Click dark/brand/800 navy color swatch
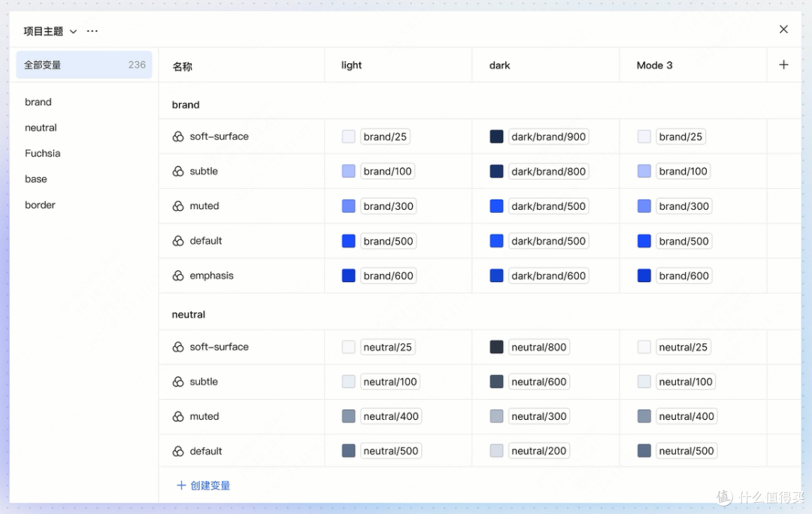The width and height of the screenshot is (812, 514). coord(497,172)
